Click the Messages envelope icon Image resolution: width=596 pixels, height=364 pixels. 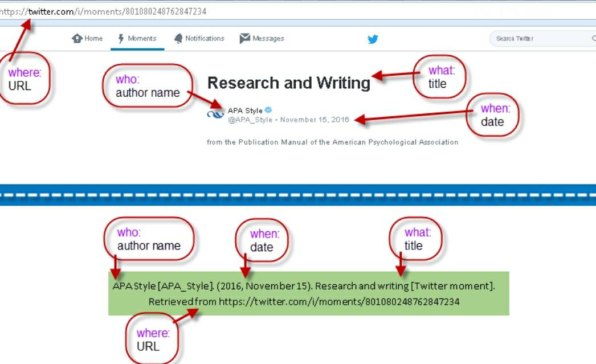(x=245, y=38)
